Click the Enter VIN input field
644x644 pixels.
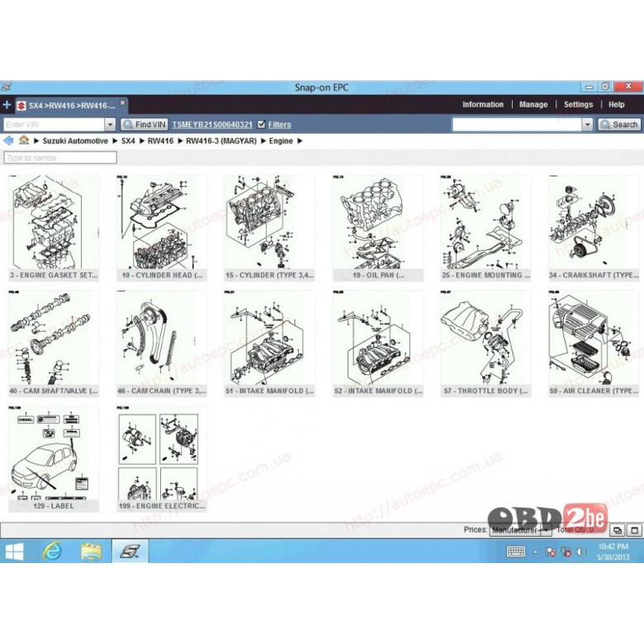point(54,125)
